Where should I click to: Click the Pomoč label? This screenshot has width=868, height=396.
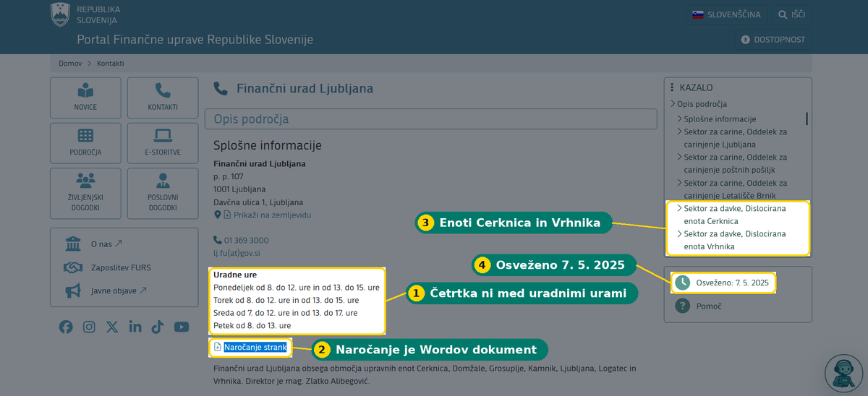[708, 306]
